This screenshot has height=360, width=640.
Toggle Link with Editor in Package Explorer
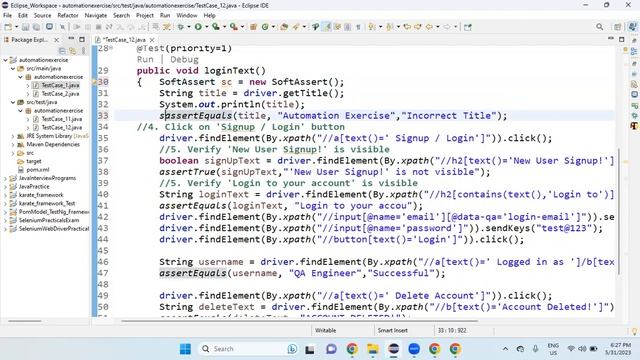coord(73,51)
